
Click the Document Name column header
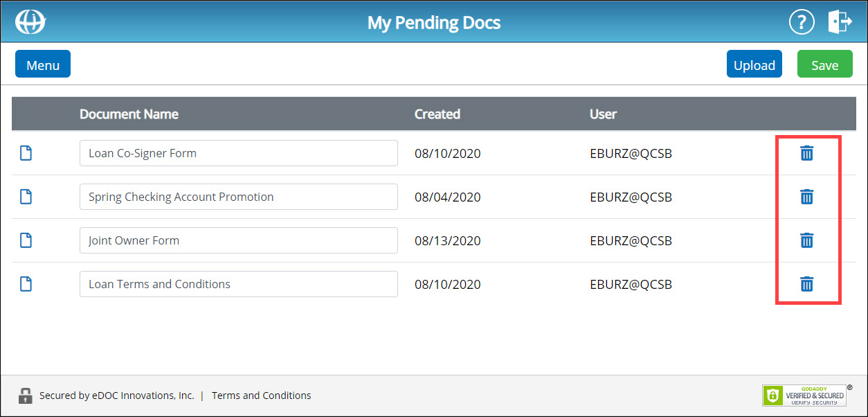129,114
